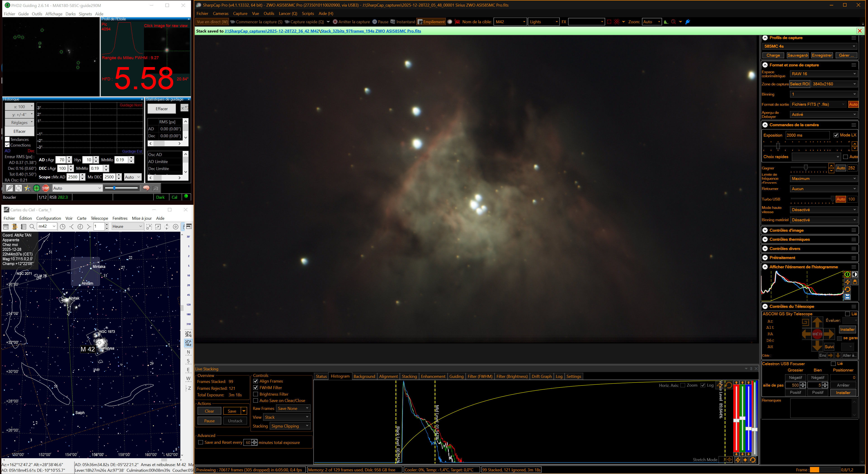
Task: Open the RAW 16 colour space dropdown
Action: [824, 74]
